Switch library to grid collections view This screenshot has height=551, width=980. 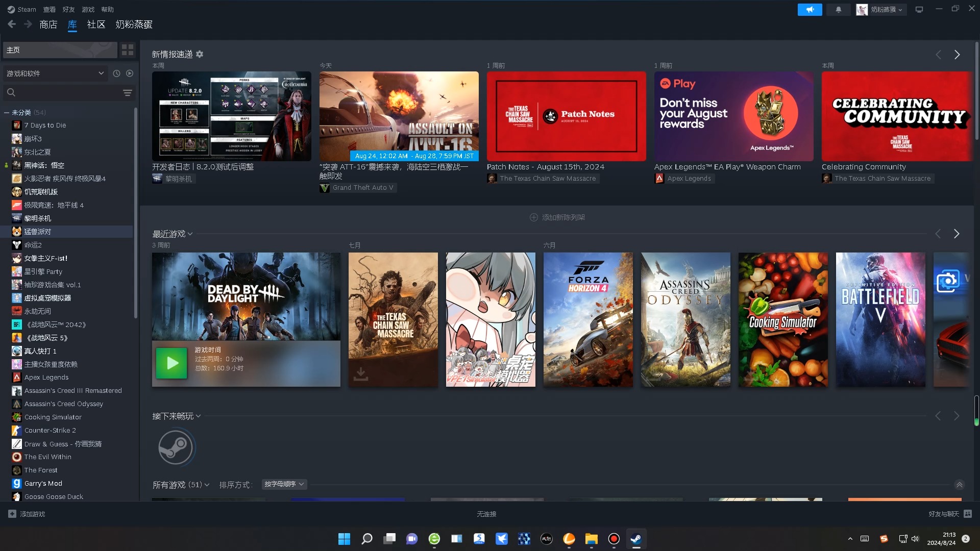127,49
